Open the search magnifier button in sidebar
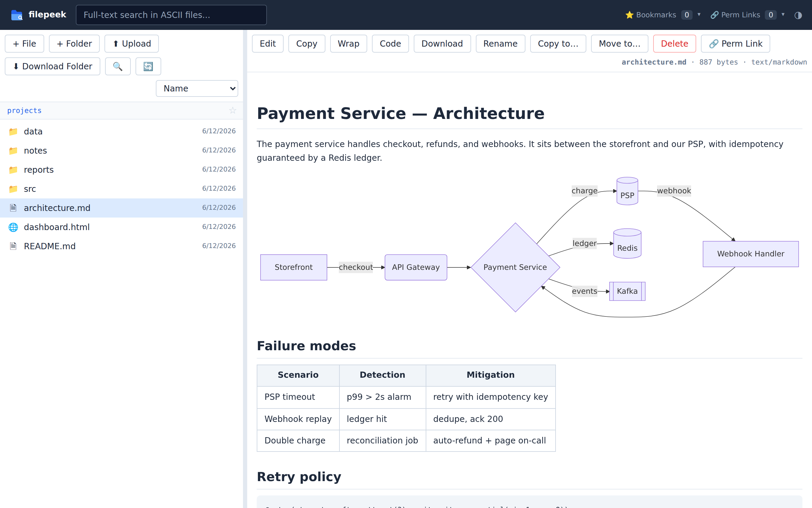Viewport: 812px width, 508px height. [x=118, y=66]
